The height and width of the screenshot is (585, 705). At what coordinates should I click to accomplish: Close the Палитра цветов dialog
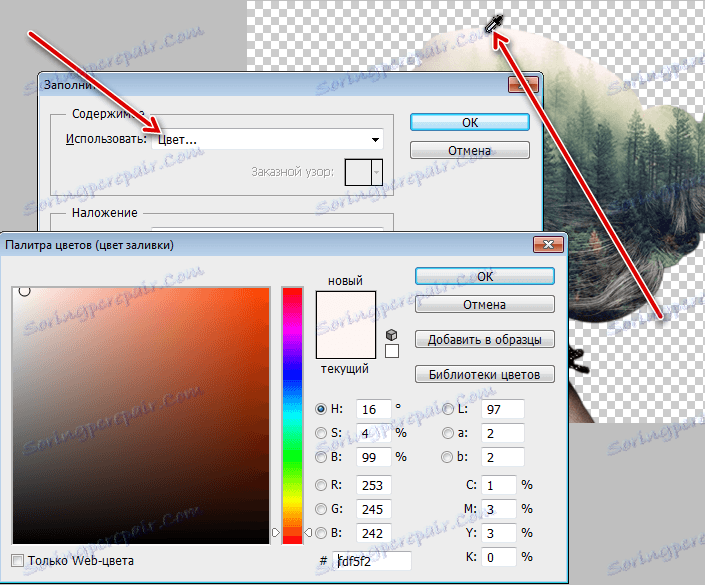[548, 245]
